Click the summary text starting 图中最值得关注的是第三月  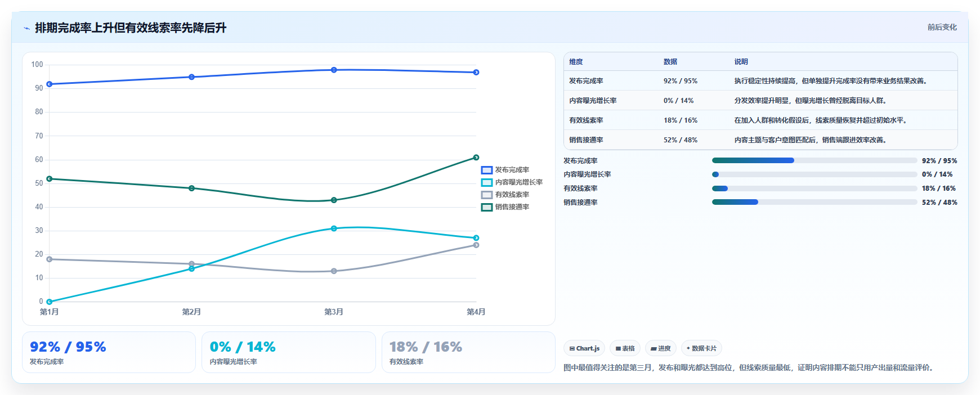click(x=749, y=368)
